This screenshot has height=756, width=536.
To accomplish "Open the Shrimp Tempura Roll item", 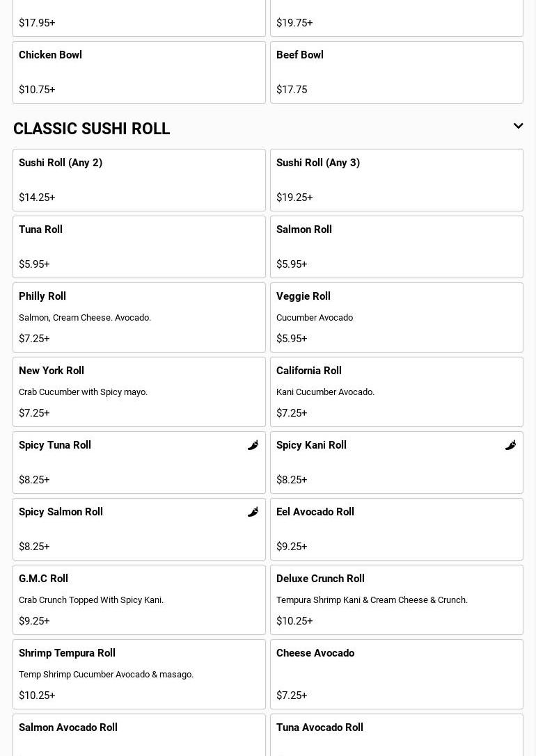I will click(x=139, y=674).
